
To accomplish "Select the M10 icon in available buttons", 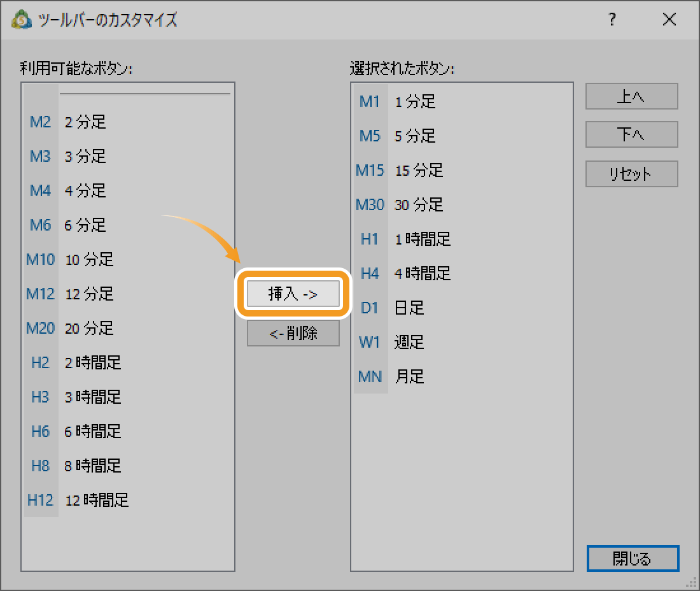I will click(41, 260).
